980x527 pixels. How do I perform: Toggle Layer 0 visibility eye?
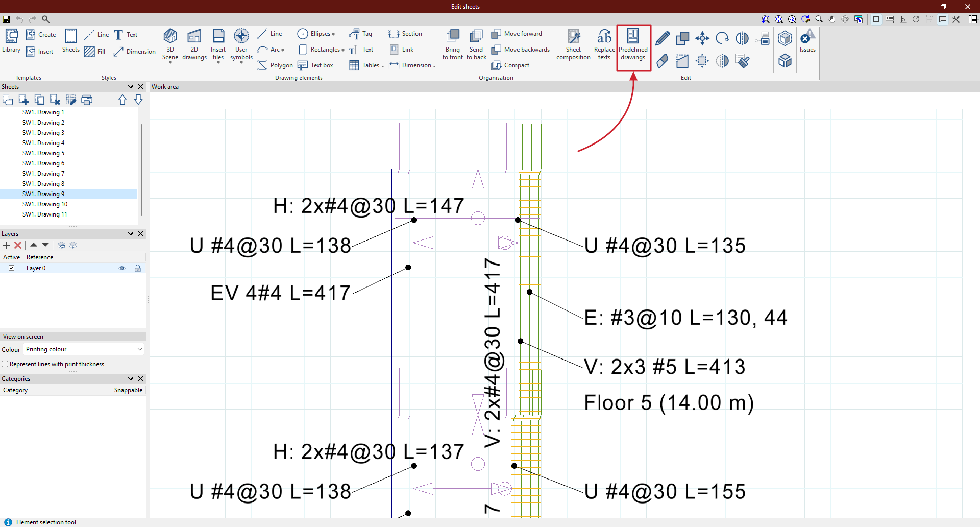[x=122, y=268]
